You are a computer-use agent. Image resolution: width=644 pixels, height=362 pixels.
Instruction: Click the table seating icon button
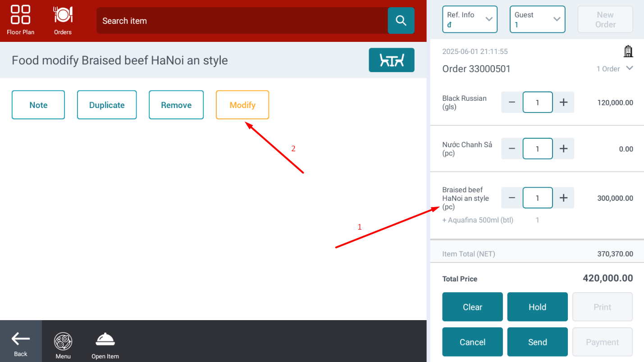(392, 60)
